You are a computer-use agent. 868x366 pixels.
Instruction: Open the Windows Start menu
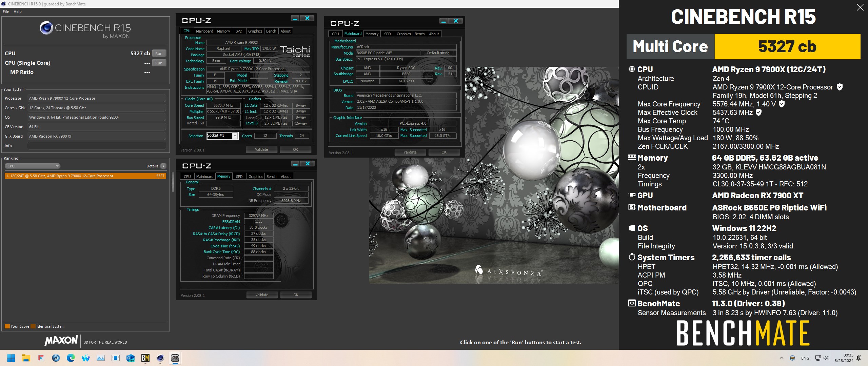(11, 358)
